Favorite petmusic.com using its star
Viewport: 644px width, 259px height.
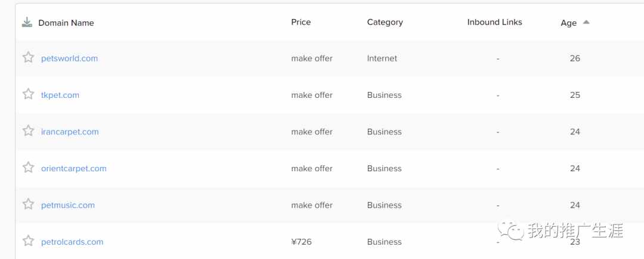tap(29, 204)
